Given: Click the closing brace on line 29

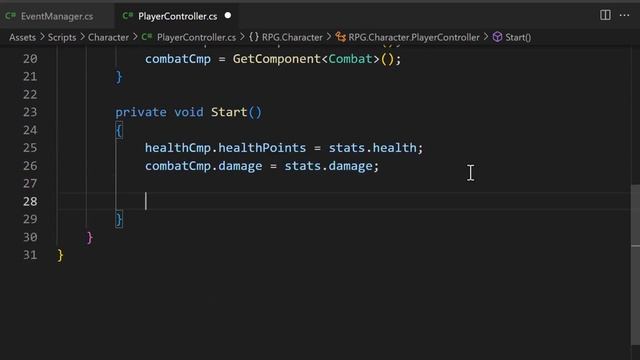Looking at the screenshot, I should 119,220.
